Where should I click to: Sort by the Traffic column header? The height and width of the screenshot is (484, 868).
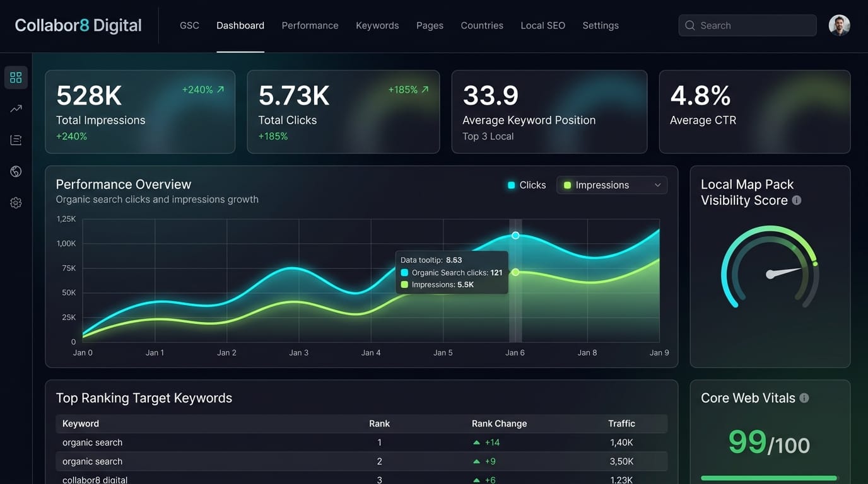click(x=621, y=423)
